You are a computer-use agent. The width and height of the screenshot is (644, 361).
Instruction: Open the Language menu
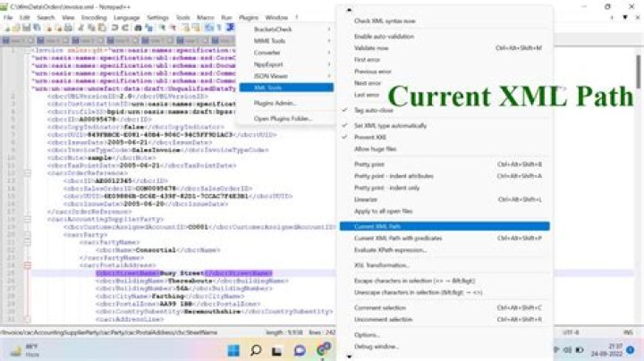tap(126, 18)
